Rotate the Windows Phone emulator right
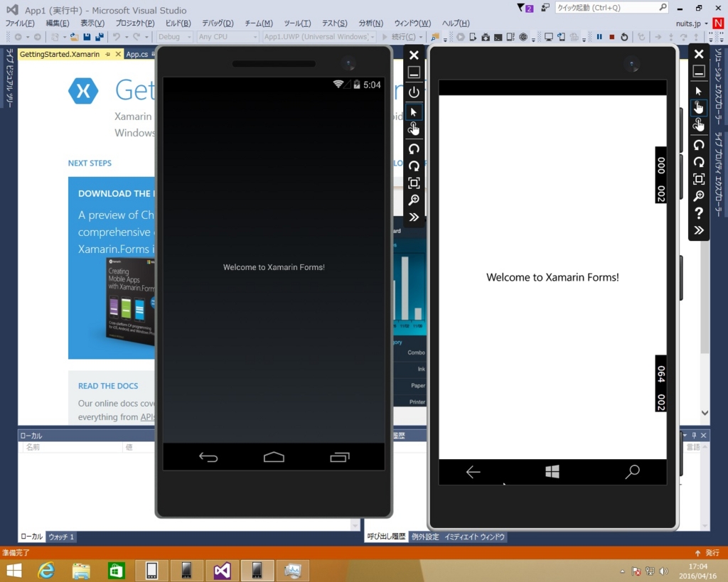 [x=699, y=162]
